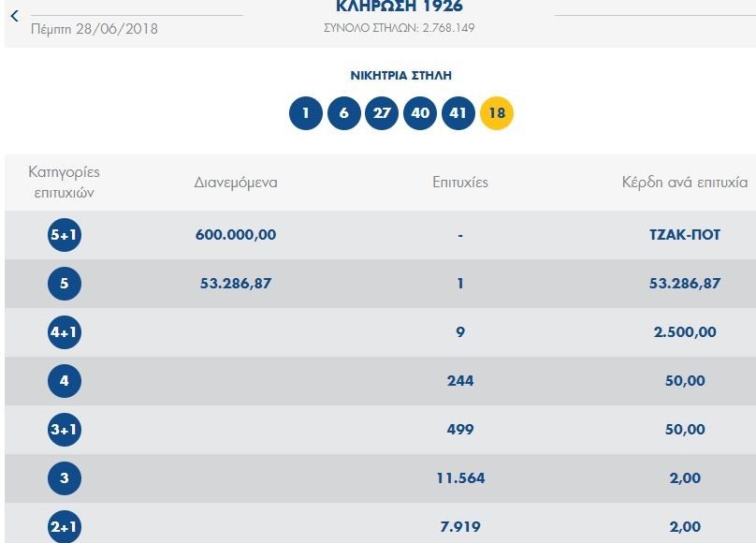Click the back arrow to previous draw
The height and width of the screenshot is (543, 756).
click(x=14, y=16)
